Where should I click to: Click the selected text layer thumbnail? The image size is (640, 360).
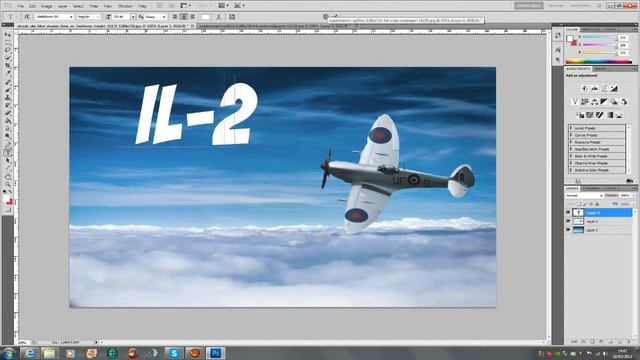coord(578,213)
